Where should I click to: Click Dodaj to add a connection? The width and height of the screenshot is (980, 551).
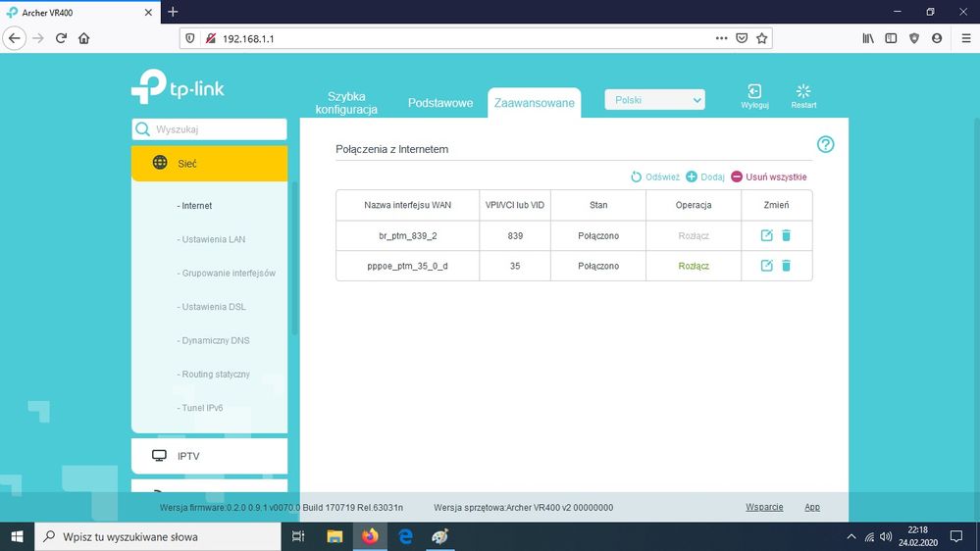(x=704, y=177)
